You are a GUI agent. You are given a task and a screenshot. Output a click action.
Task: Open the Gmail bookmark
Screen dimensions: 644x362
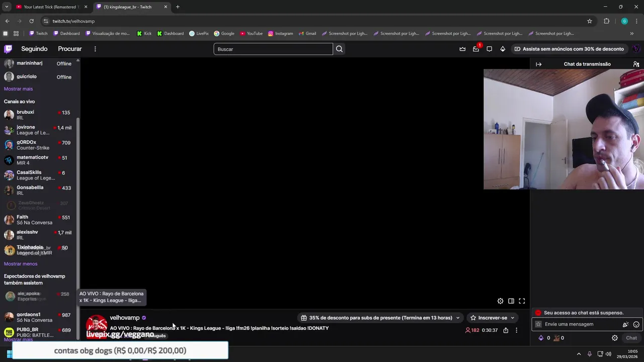307,34
